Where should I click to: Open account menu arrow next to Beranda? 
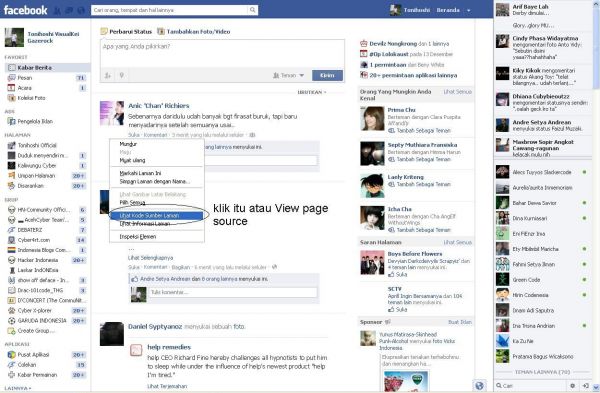point(468,10)
